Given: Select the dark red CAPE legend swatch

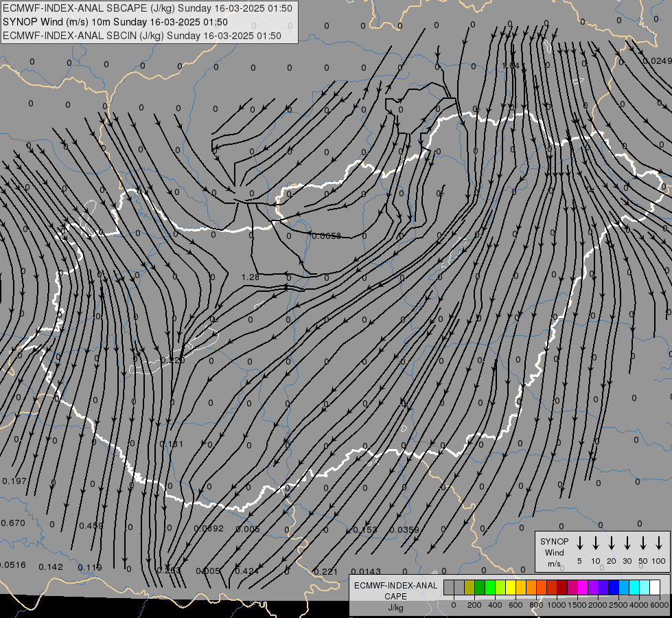Looking at the screenshot, I should pos(562,588).
